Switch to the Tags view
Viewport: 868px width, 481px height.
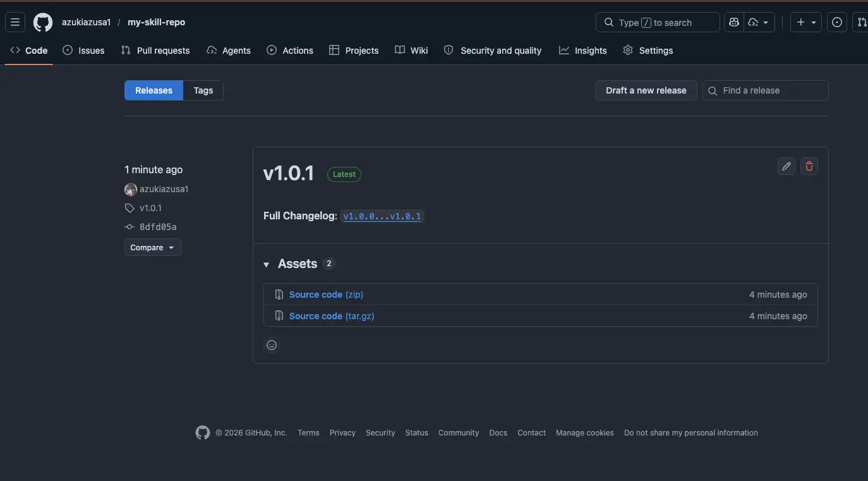(203, 90)
